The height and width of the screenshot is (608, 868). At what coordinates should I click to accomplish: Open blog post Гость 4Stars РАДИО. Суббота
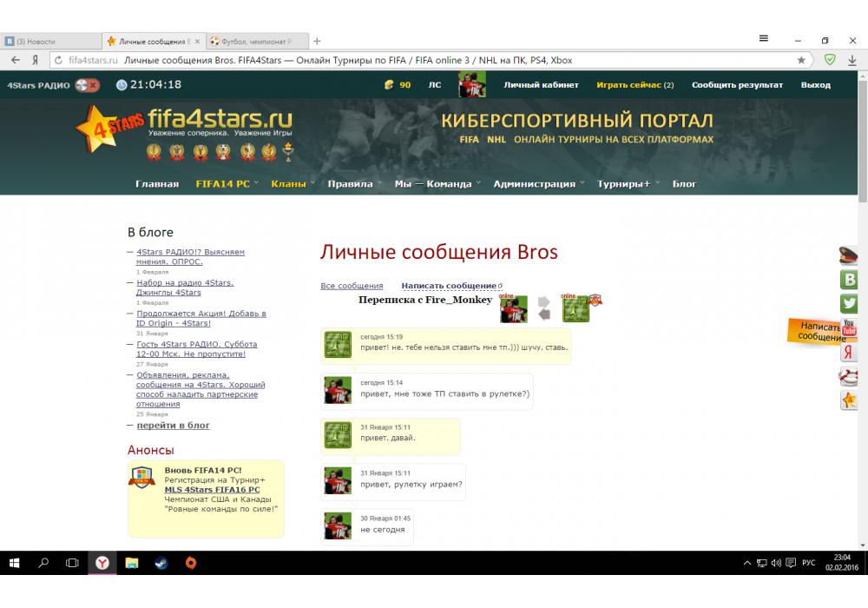pos(196,349)
